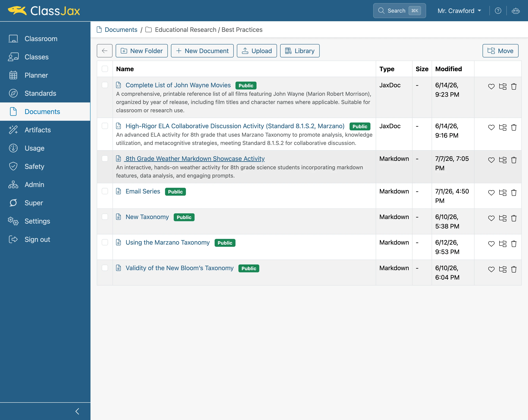Click the ClassJax logo
528x420 pixels.
pyautogui.click(x=44, y=11)
